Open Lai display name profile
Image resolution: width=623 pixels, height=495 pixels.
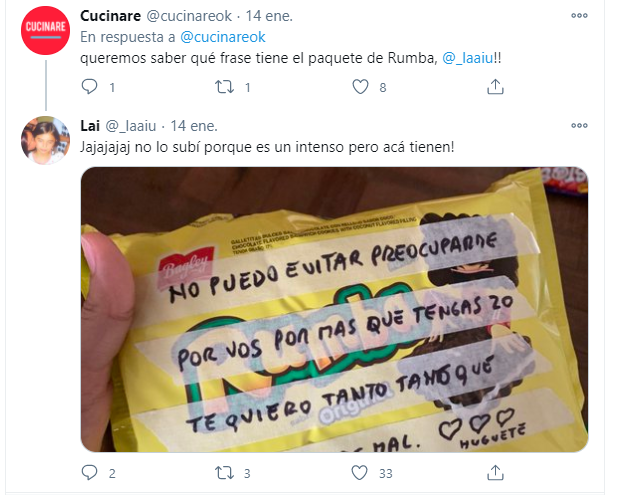[x=90, y=126]
